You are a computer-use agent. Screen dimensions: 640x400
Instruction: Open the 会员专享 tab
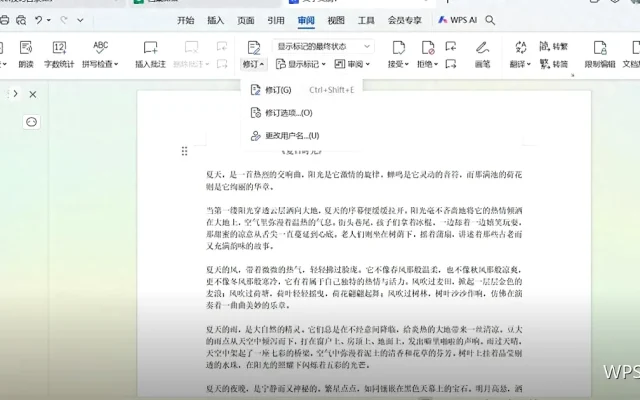(x=404, y=20)
